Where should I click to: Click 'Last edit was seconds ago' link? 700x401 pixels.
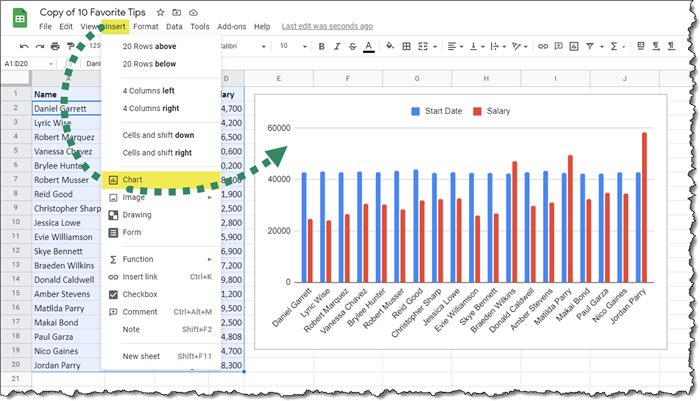tap(327, 26)
